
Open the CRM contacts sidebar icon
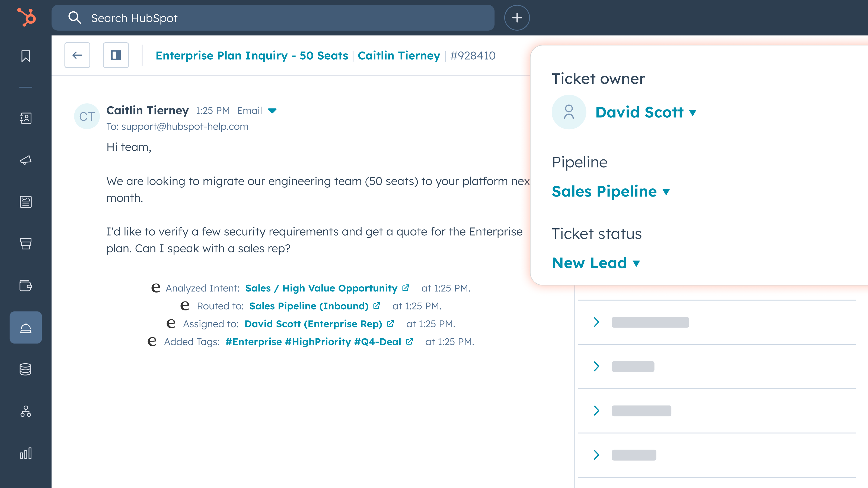coord(25,118)
